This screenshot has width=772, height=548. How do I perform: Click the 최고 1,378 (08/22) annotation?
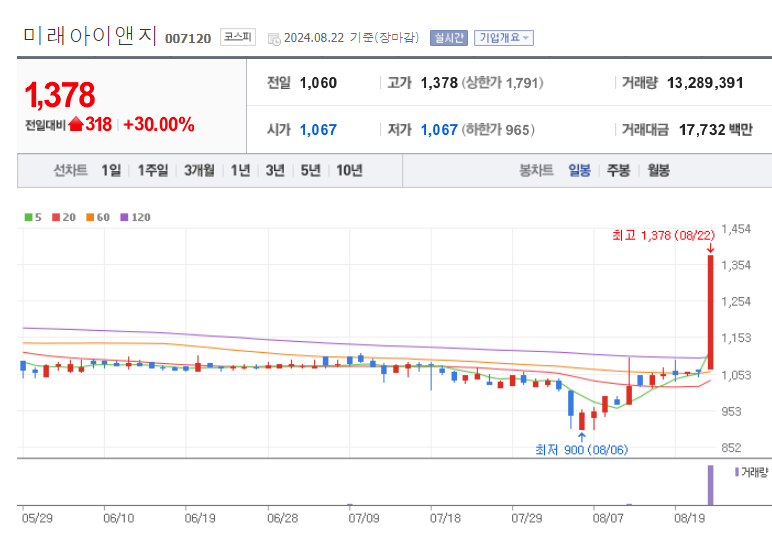coord(663,235)
